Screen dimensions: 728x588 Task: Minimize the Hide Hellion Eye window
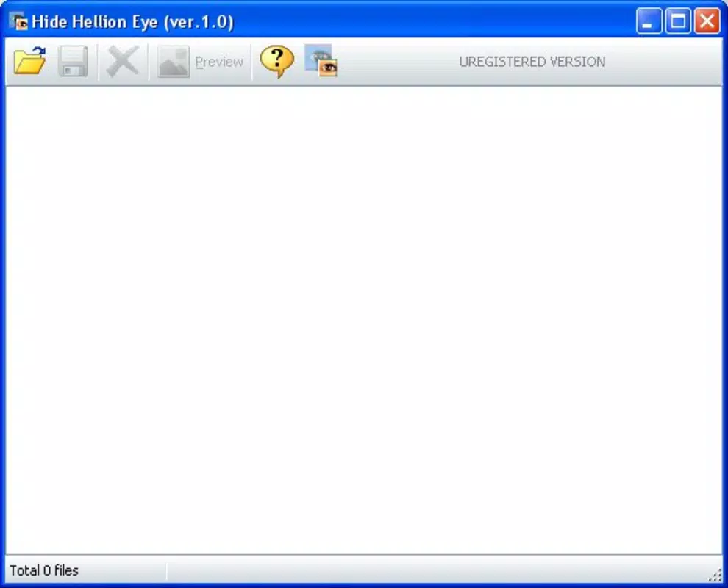649,21
